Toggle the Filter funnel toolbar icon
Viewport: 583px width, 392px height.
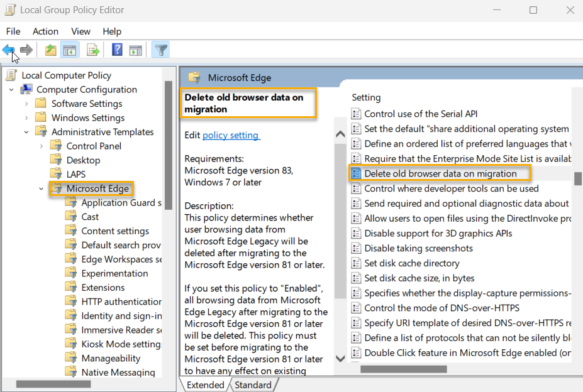(161, 50)
